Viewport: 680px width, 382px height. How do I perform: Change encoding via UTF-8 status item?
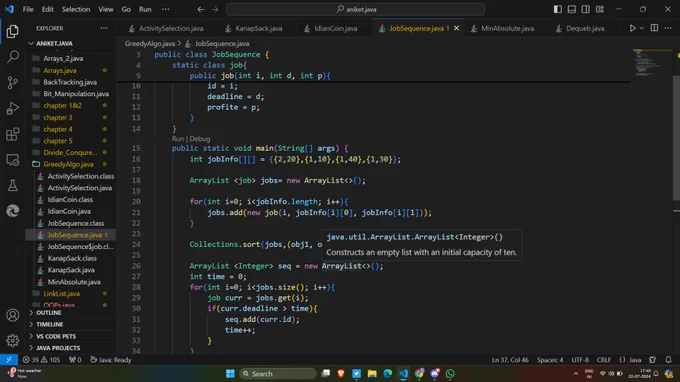[580, 359]
